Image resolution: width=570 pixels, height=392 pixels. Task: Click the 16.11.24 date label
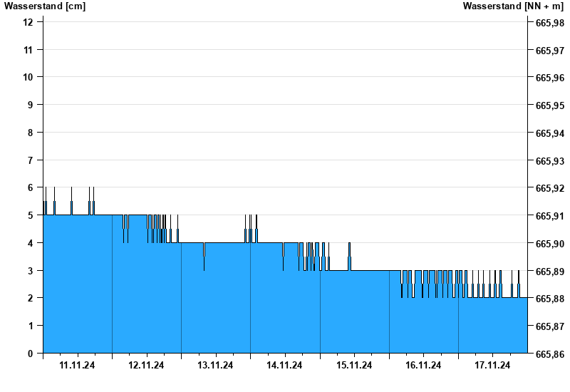[423, 366]
